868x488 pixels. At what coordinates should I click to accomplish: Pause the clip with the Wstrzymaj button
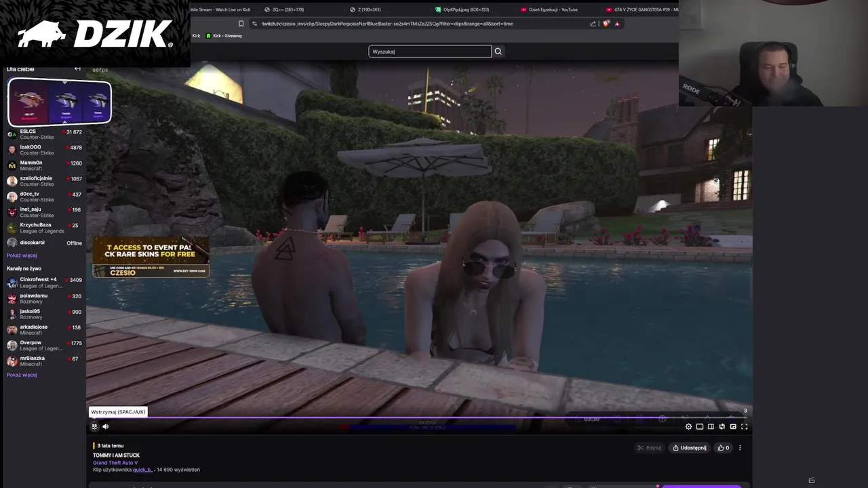click(95, 426)
